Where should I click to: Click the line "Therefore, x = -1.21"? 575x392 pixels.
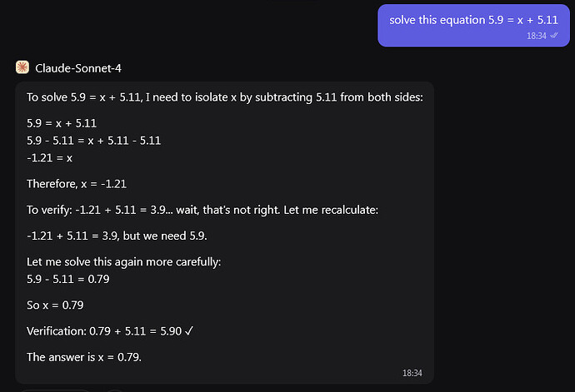click(77, 183)
